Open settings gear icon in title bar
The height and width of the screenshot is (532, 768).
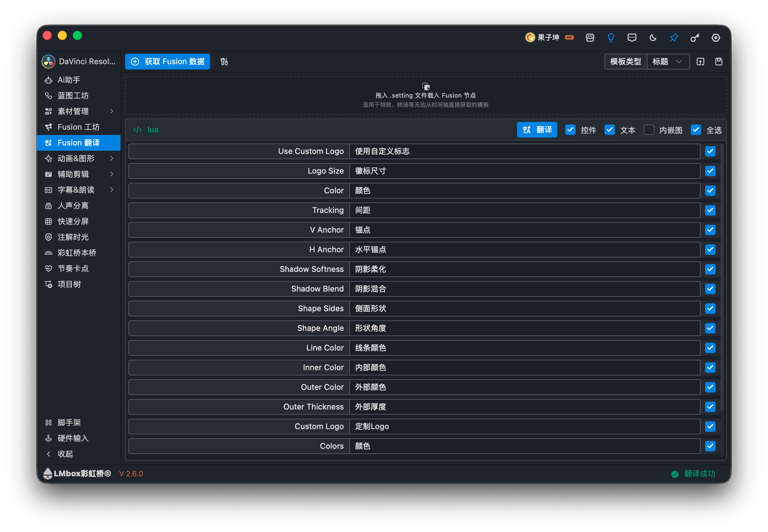pos(716,37)
